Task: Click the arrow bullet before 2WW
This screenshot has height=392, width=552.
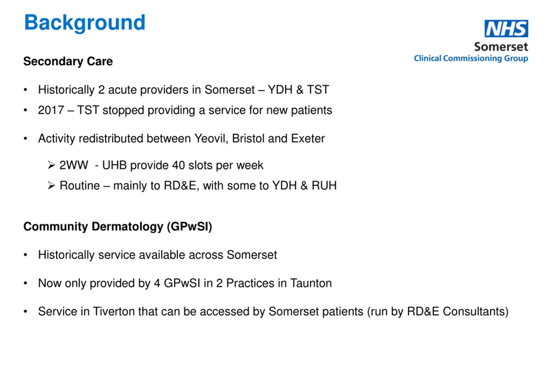Action: 51,165
